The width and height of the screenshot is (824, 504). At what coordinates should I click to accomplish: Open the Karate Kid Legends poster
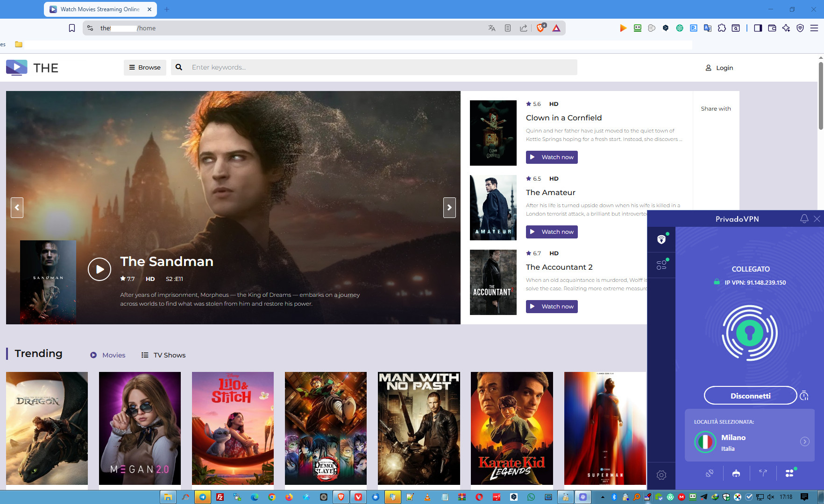[511, 428]
